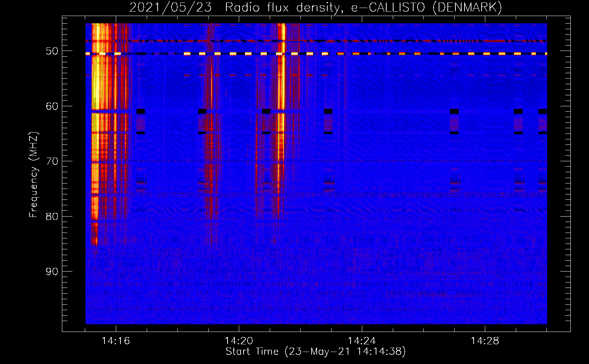Click the 14:28 time tick label
The width and height of the screenshot is (589, 364).
pos(485,341)
